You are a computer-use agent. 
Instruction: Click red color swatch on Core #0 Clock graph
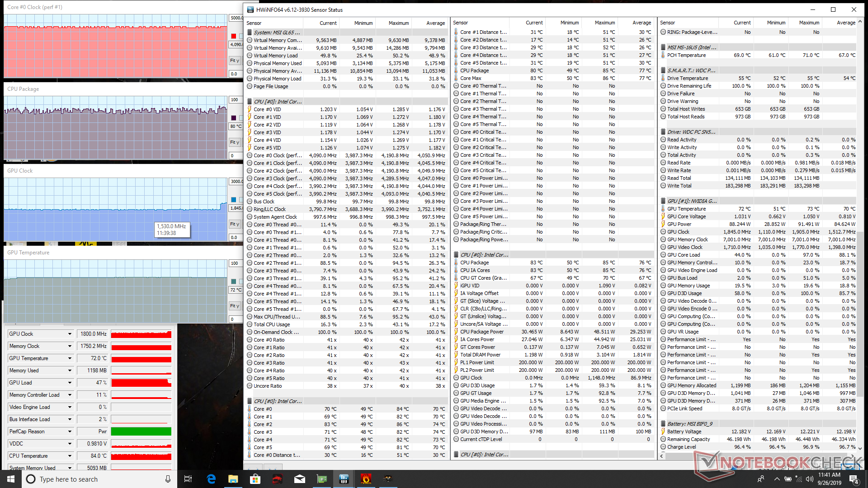(234, 36)
